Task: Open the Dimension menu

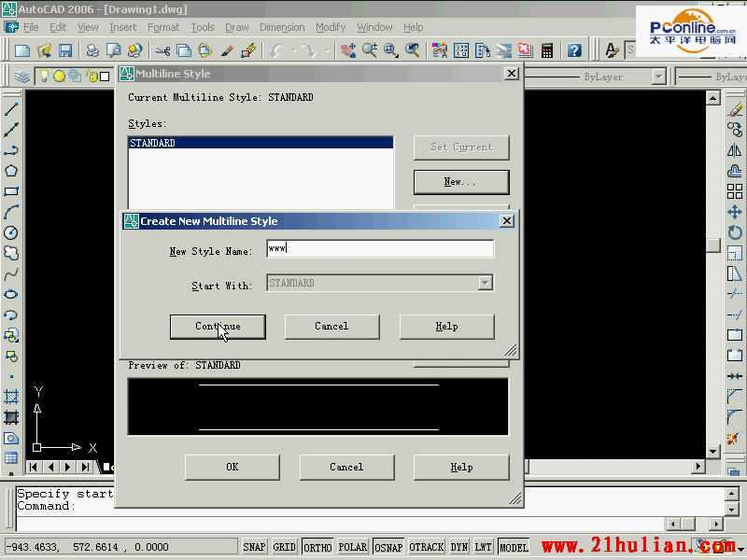Action: pos(282,27)
